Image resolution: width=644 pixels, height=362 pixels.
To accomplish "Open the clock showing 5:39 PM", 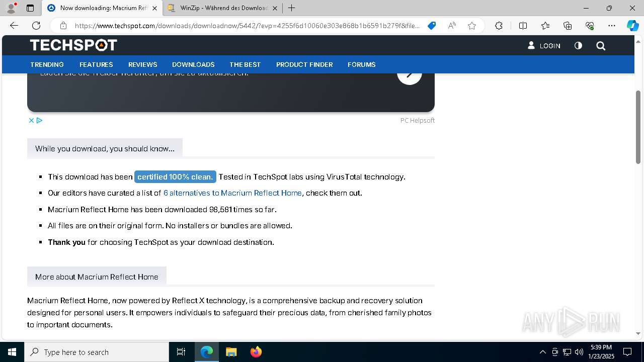I will [x=601, y=352].
